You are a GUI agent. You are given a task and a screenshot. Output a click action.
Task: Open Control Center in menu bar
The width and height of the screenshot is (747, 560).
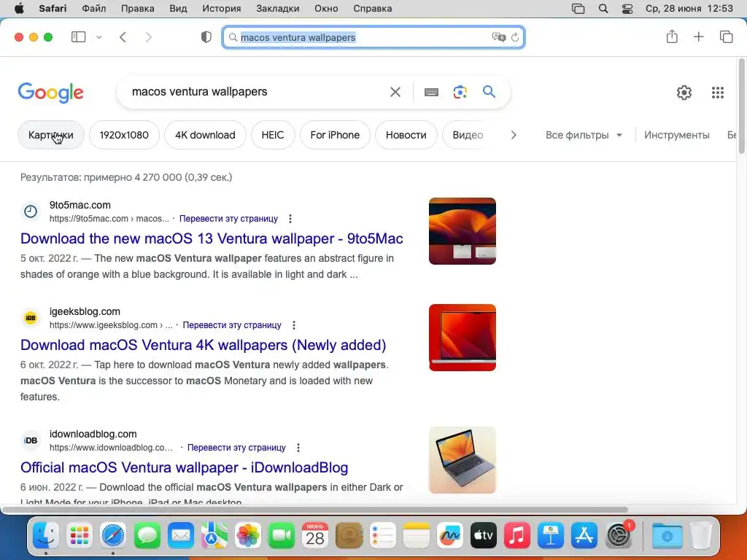click(x=627, y=9)
